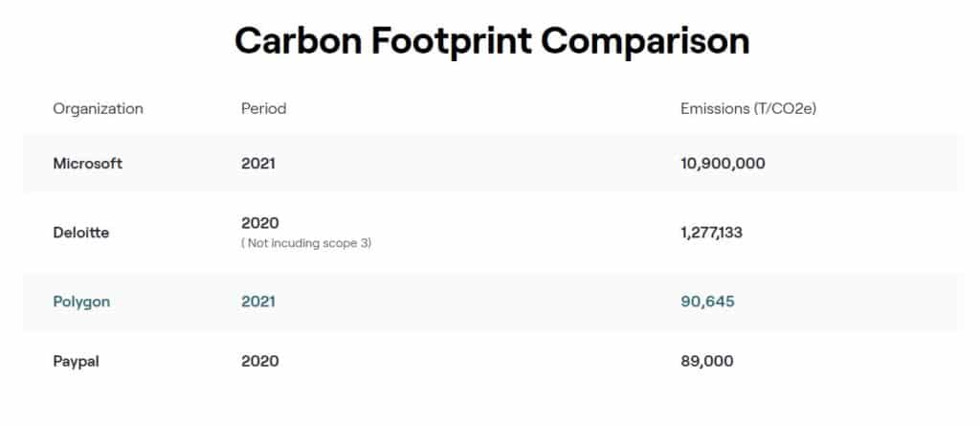
Task: Select Polygon's 2021 period cell
Action: (x=258, y=302)
